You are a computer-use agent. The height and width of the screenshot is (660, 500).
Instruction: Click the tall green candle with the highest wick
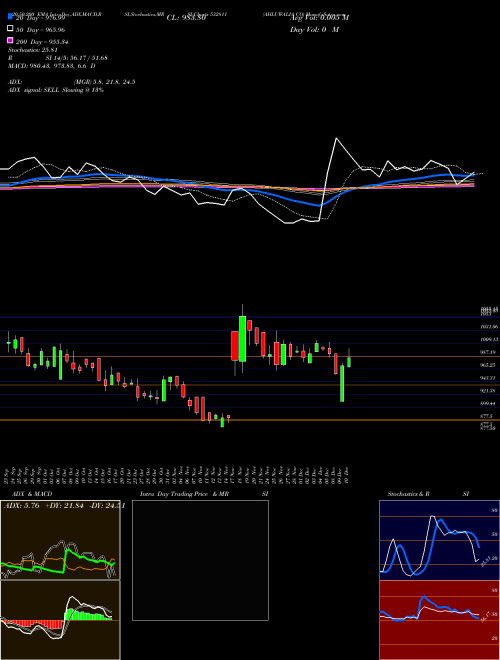click(x=242, y=339)
